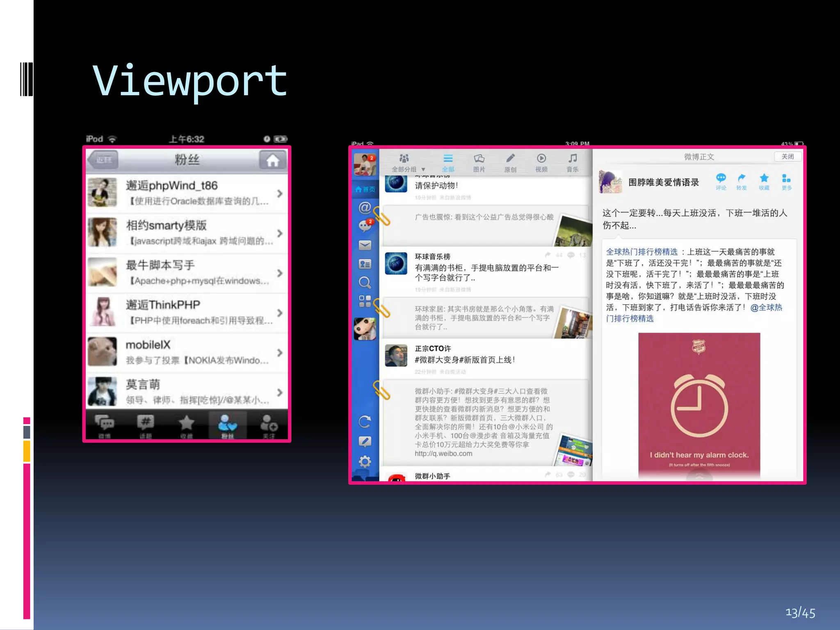Open the @全球热门排行榜精选 mention link

(x=694, y=313)
